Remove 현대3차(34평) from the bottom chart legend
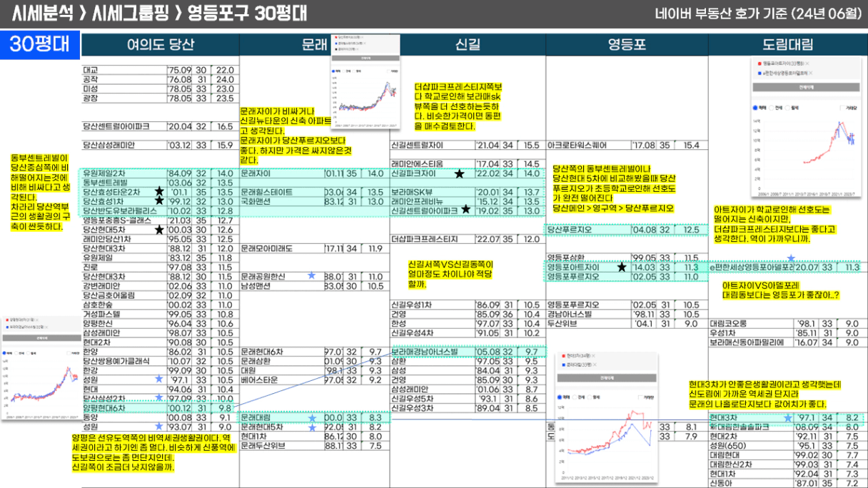 (593, 355)
